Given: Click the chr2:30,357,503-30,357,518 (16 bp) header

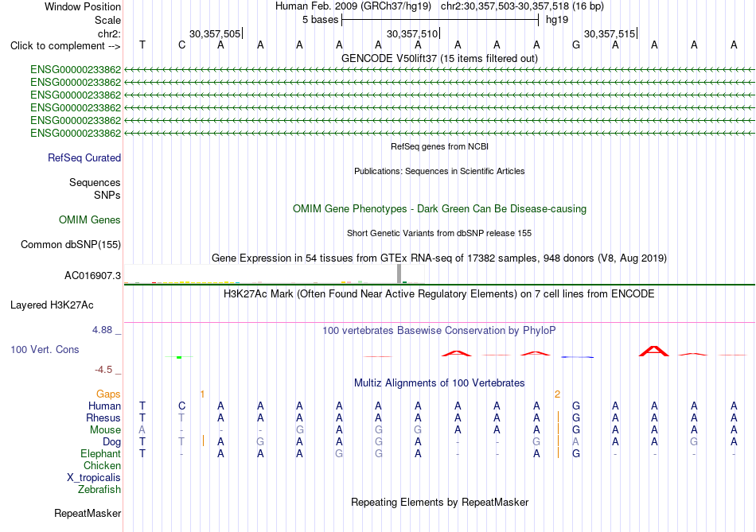Looking at the screenshot, I should click(522, 6).
